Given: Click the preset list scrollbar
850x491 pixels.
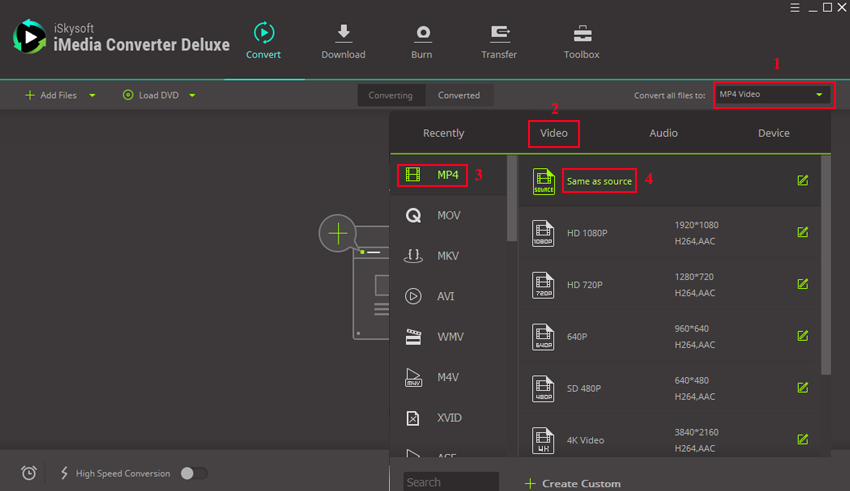Looking at the screenshot, I should (x=826, y=265).
